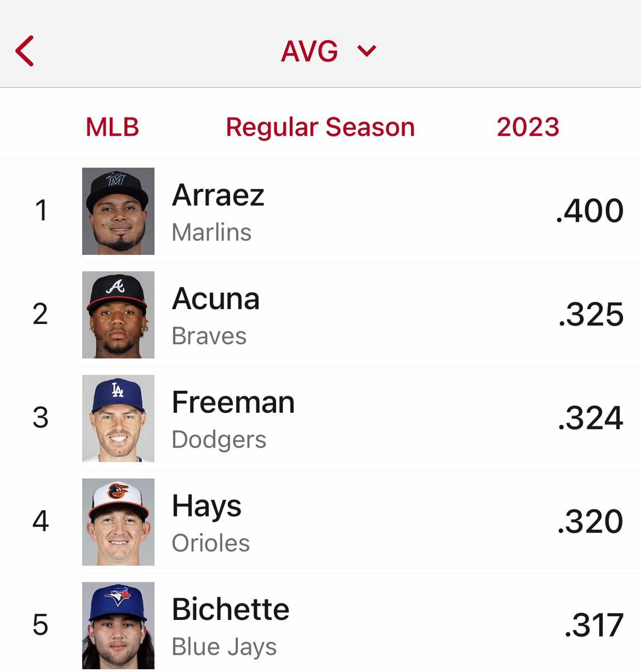Tap Arraez's .400 batting average
This screenshot has height=672, width=641.
point(589,211)
